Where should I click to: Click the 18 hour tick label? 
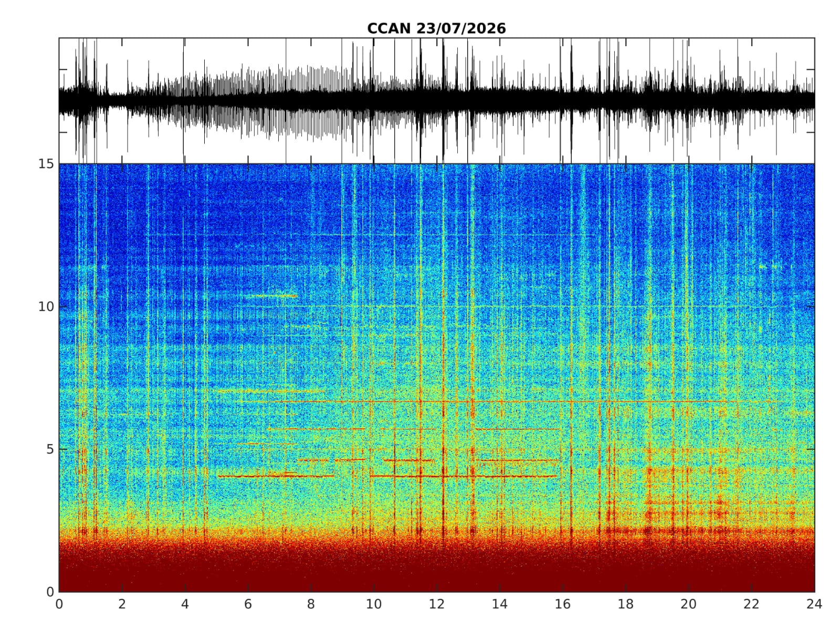click(626, 604)
